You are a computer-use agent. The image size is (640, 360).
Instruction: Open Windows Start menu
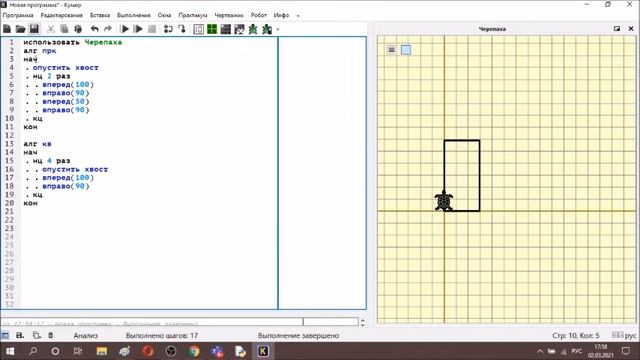click(x=10, y=351)
